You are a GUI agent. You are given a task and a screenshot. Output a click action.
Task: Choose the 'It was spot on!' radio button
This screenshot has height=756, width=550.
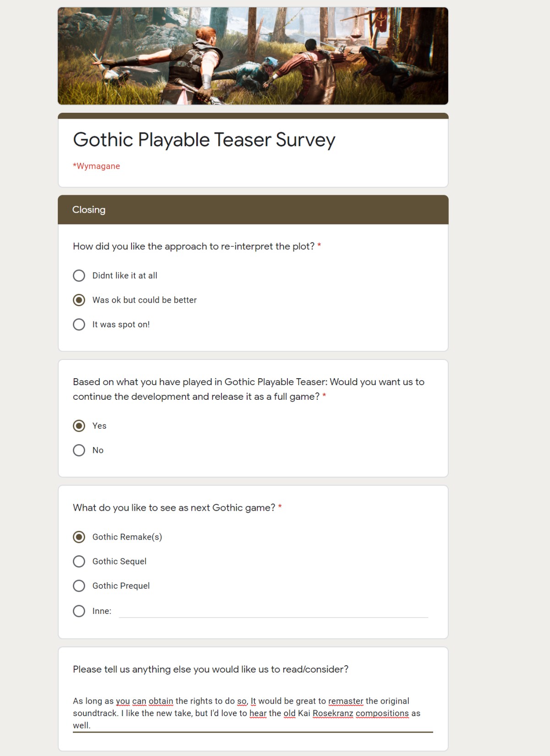point(79,325)
